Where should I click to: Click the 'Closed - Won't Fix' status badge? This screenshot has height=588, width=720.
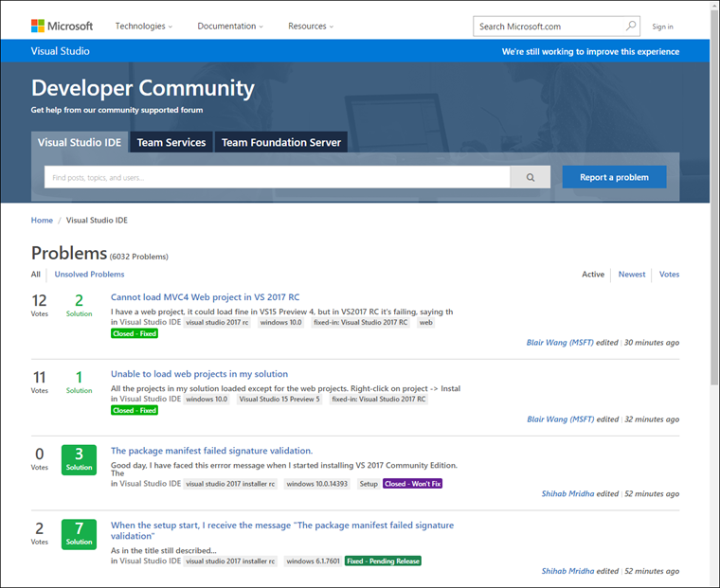click(413, 483)
